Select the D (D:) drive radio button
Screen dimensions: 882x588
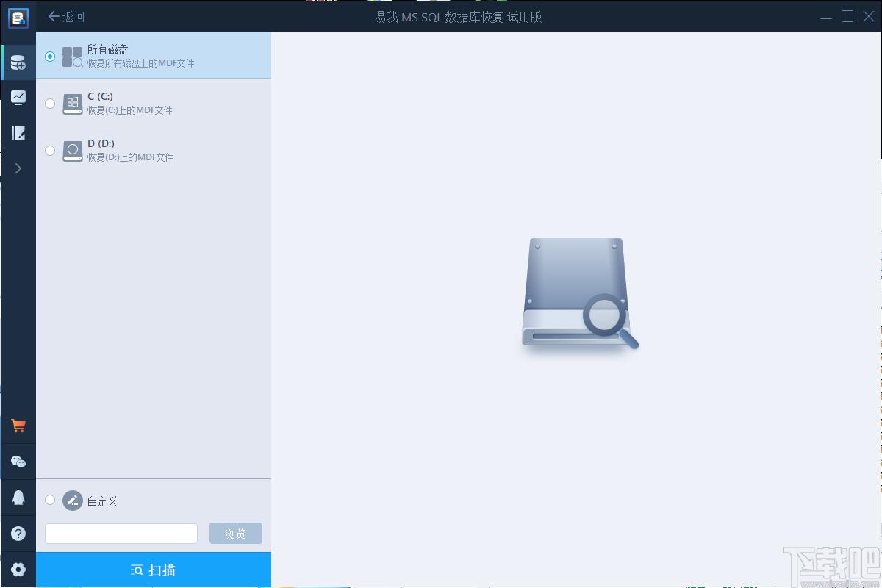point(50,150)
